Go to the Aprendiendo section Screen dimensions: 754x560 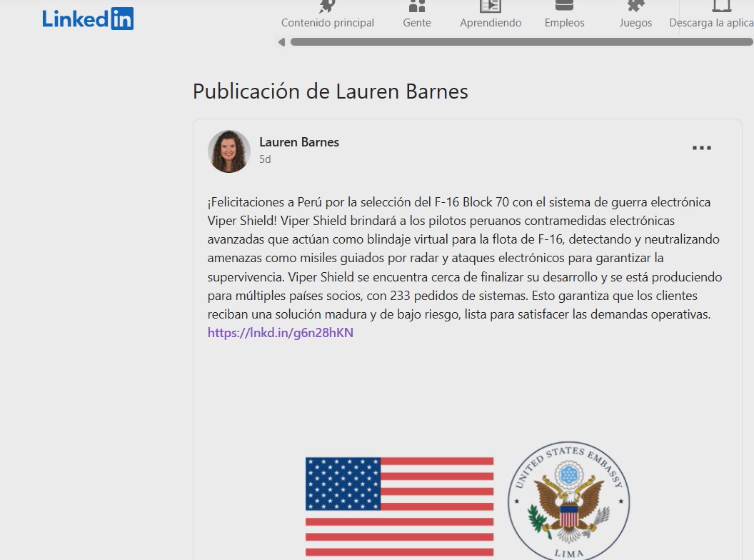click(491, 16)
